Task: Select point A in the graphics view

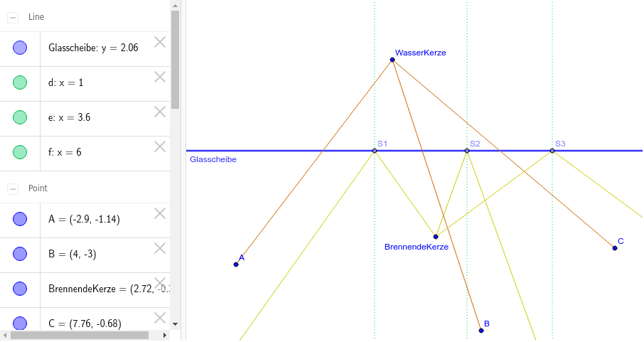Action: (x=236, y=264)
